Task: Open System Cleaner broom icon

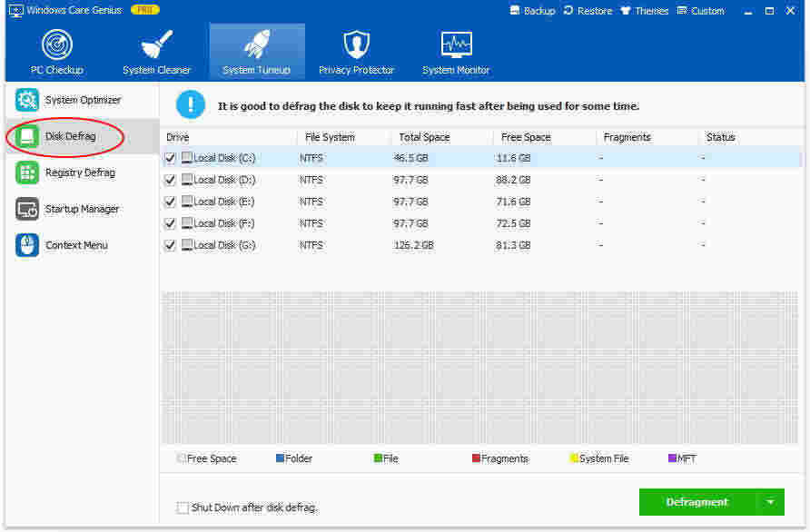Action: 156,44
